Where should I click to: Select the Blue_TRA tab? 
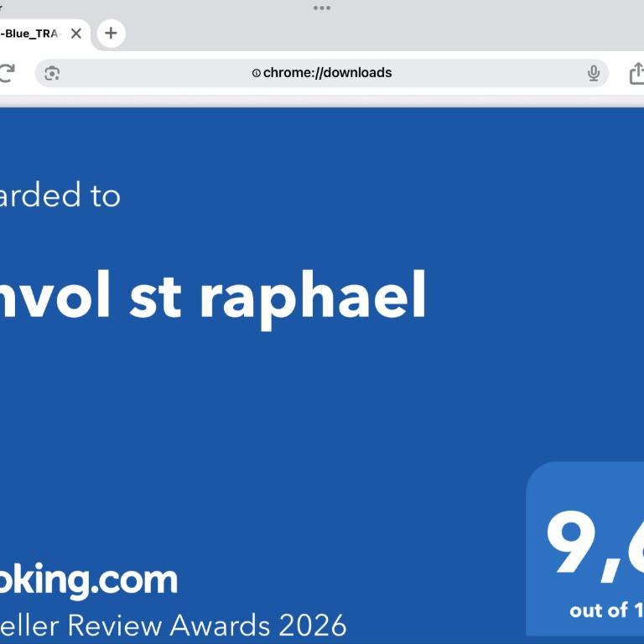tap(31, 34)
